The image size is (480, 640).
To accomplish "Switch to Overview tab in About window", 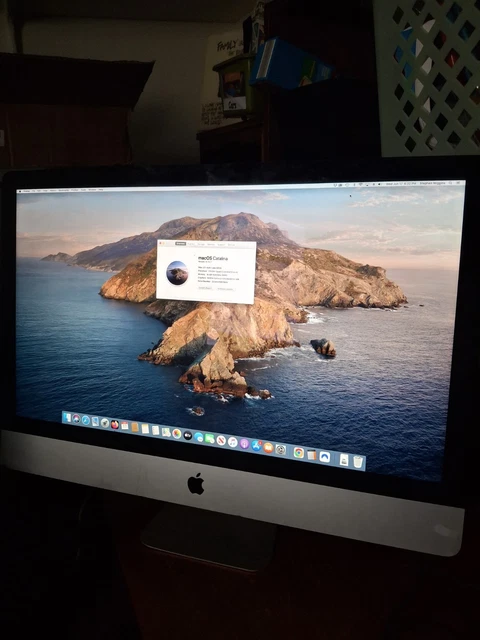I will (x=180, y=244).
